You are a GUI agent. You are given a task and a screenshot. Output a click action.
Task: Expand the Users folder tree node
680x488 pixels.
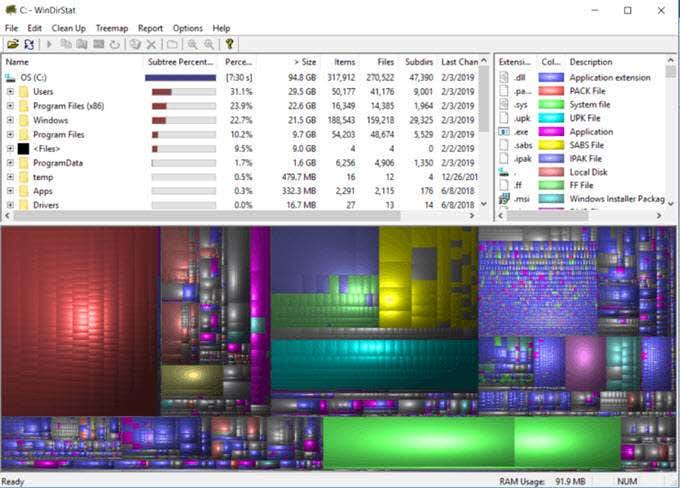click(x=10, y=91)
